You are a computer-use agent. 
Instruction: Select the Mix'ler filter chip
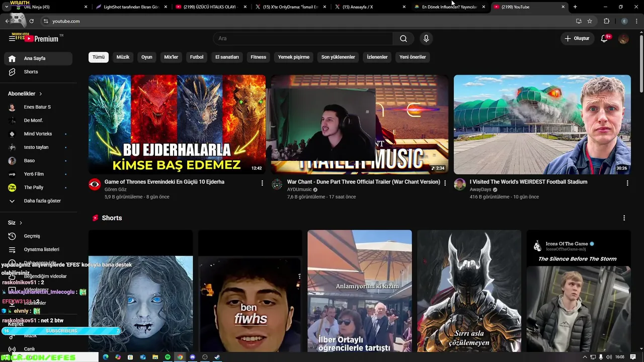click(171, 57)
